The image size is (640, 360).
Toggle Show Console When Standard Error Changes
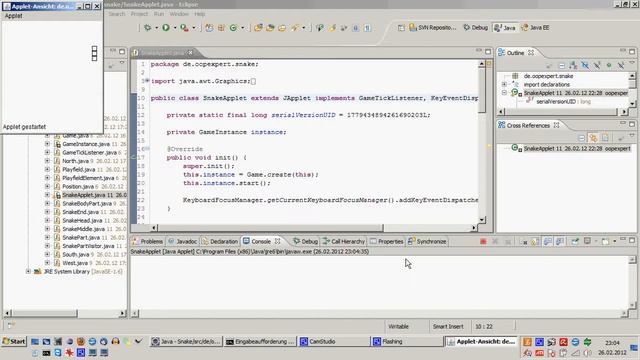pyautogui.click(x=560, y=242)
